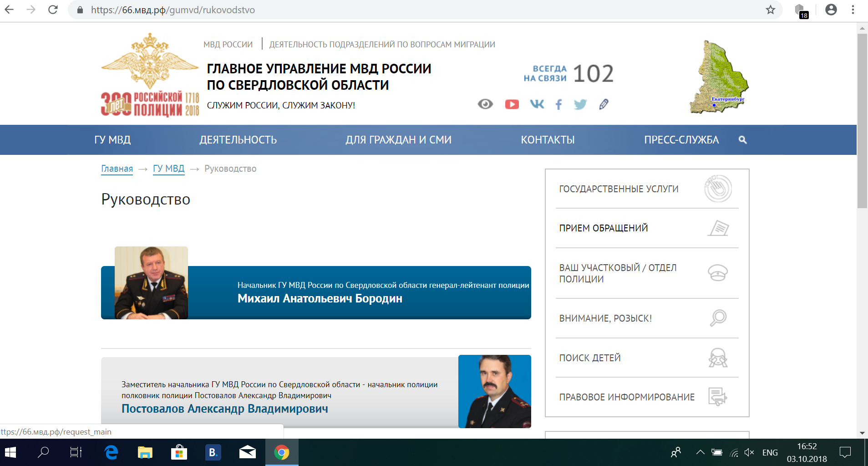Viewport: 868px width, 466px height.
Task: Open the ГУ МВД navigation menu
Action: tap(112, 140)
